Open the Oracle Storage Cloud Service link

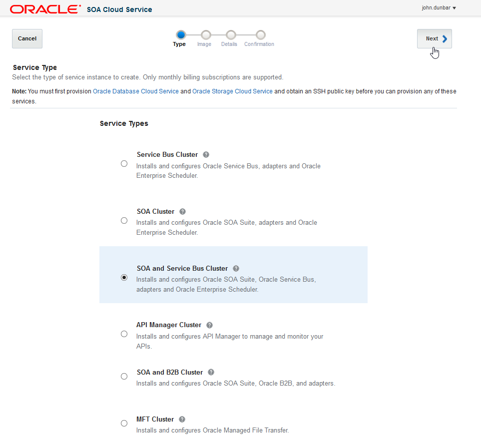(x=232, y=91)
